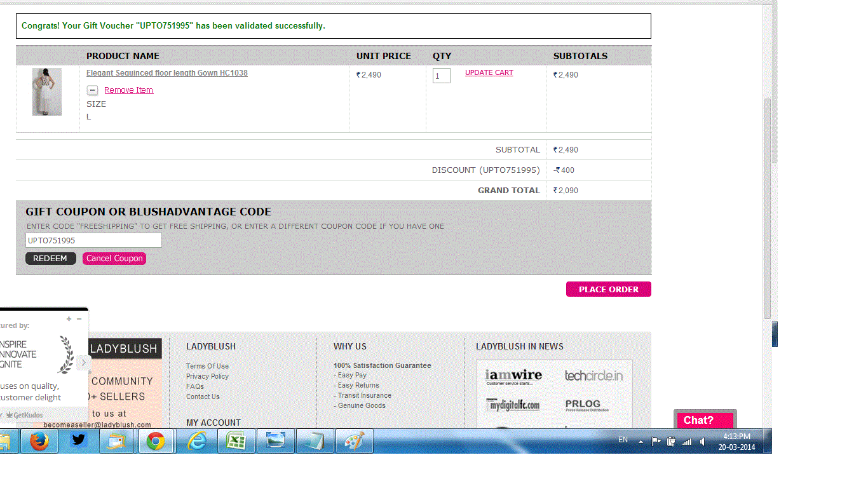Click the minus icon beside Remove Item
This screenshot has height=488, width=868.
(92, 90)
